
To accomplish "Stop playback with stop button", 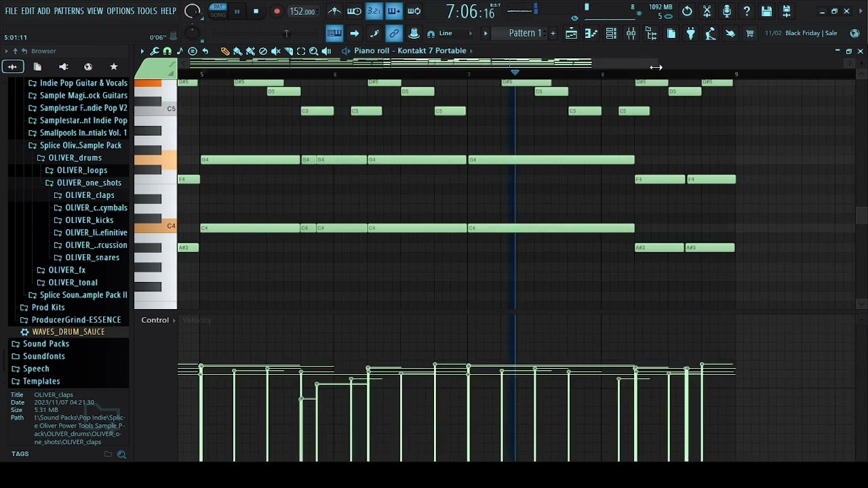I will [256, 11].
